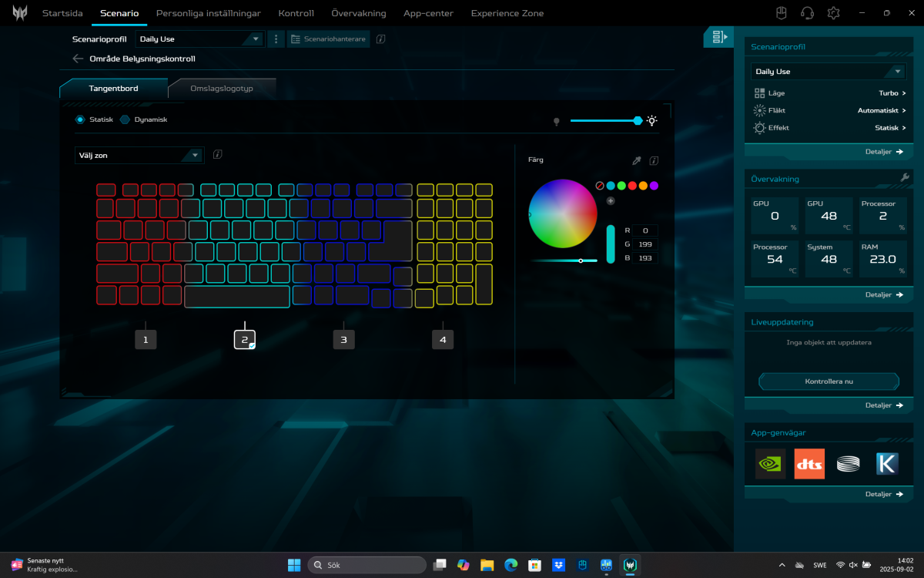Open the Daily Use scenario profile dropdown
The height and width of the screenshot is (578, 924).
click(x=199, y=38)
